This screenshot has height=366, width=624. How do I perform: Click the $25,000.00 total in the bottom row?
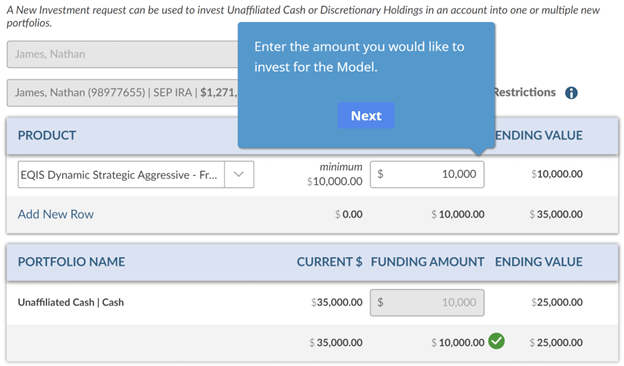tap(556, 343)
